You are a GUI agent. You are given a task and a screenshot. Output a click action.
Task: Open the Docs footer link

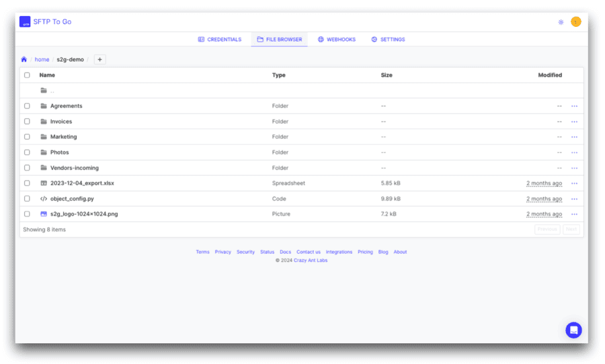286,252
